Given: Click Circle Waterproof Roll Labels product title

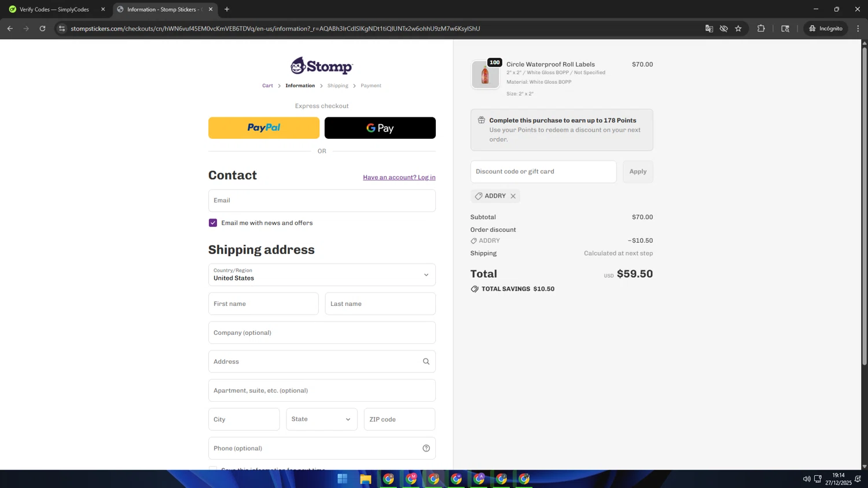Looking at the screenshot, I should (x=550, y=64).
